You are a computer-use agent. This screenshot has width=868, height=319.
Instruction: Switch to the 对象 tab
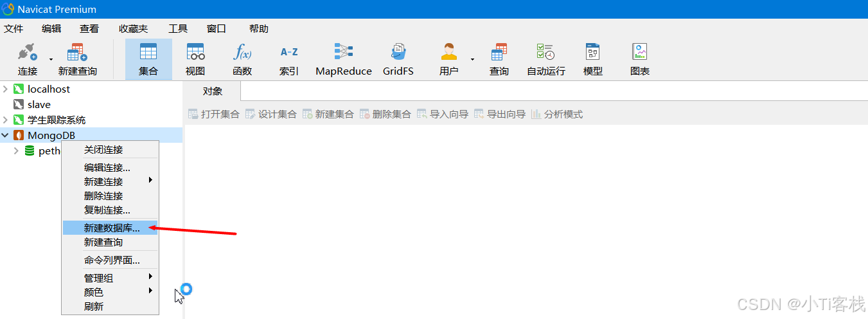[x=213, y=91]
